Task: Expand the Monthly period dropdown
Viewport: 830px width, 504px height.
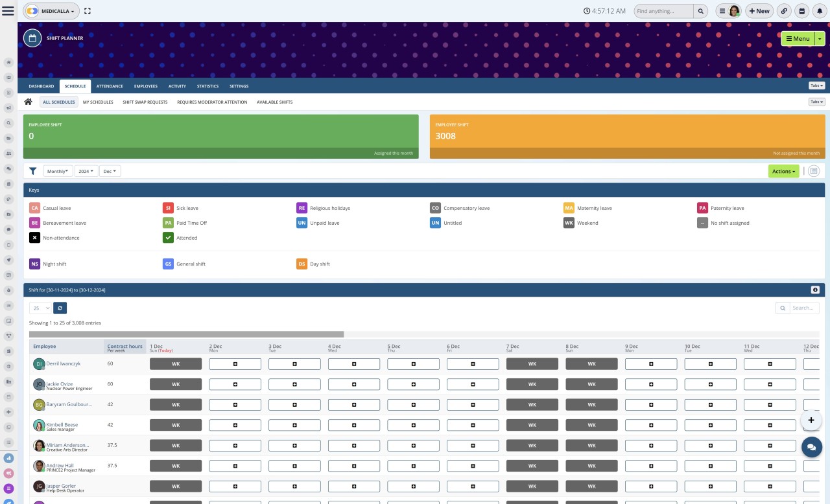Action: 58,171
